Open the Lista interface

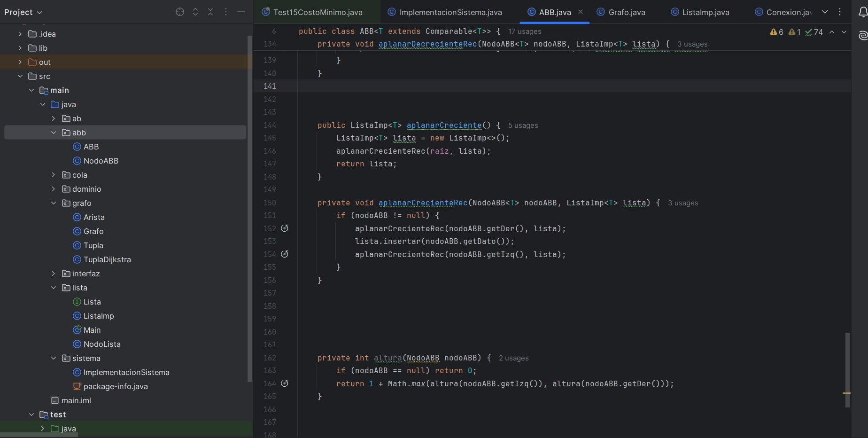coord(87,302)
